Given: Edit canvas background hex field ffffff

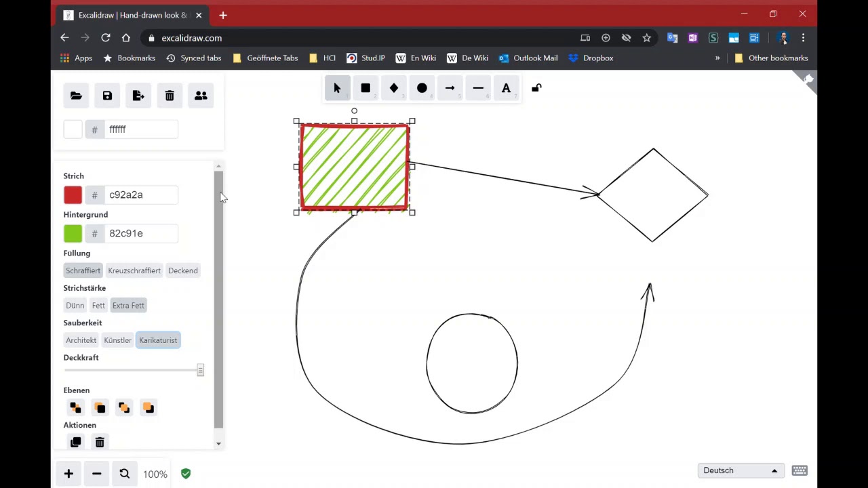Looking at the screenshot, I should [141, 129].
